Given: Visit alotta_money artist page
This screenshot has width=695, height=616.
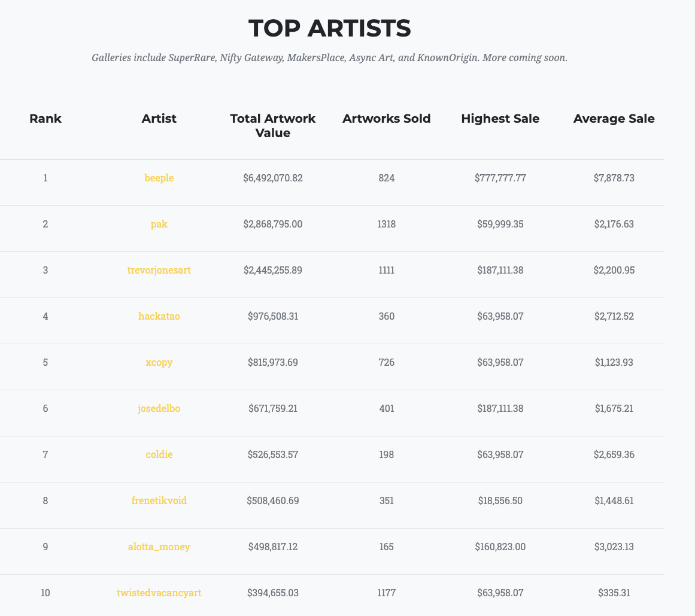Looking at the screenshot, I should click(159, 547).
